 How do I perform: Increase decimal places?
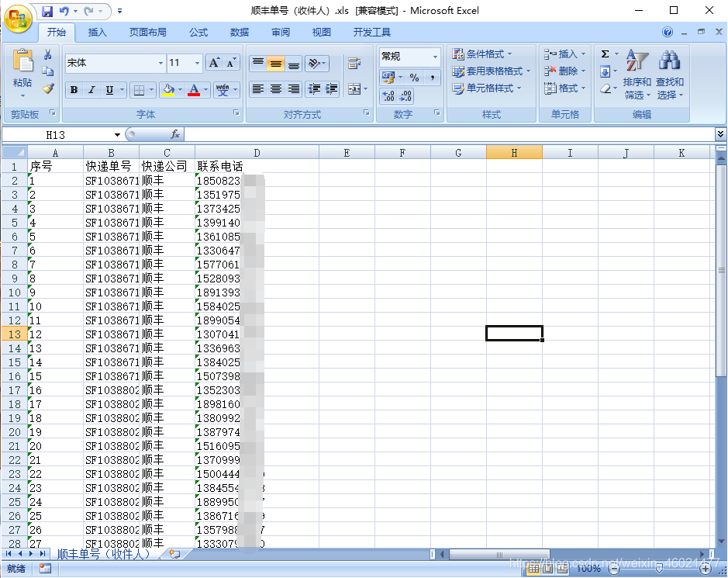click(388, 96)
